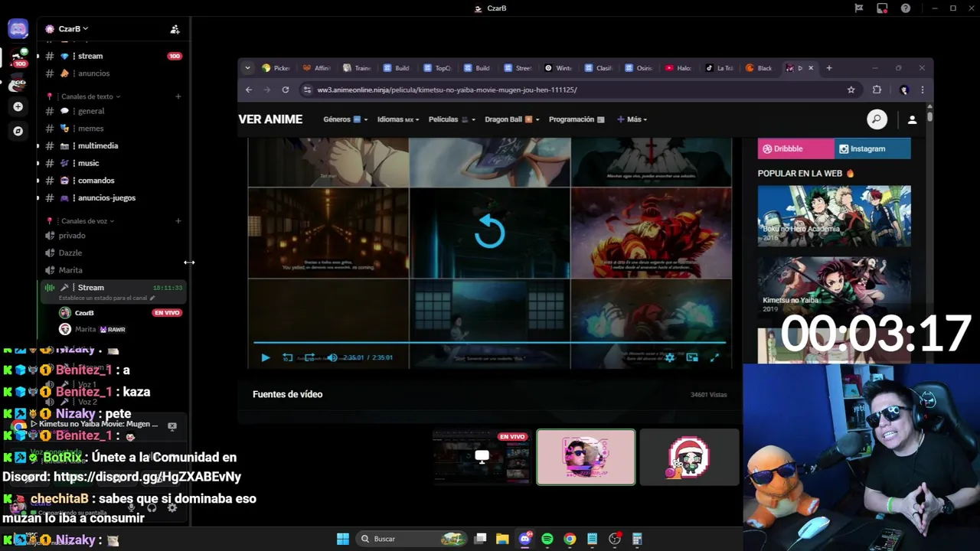Image resolution: width=980 pixels, height=551 pixels.
Task: Open Chrome tab search dropdown arrow
Action: pyautogui.click(x=247, y=68)
